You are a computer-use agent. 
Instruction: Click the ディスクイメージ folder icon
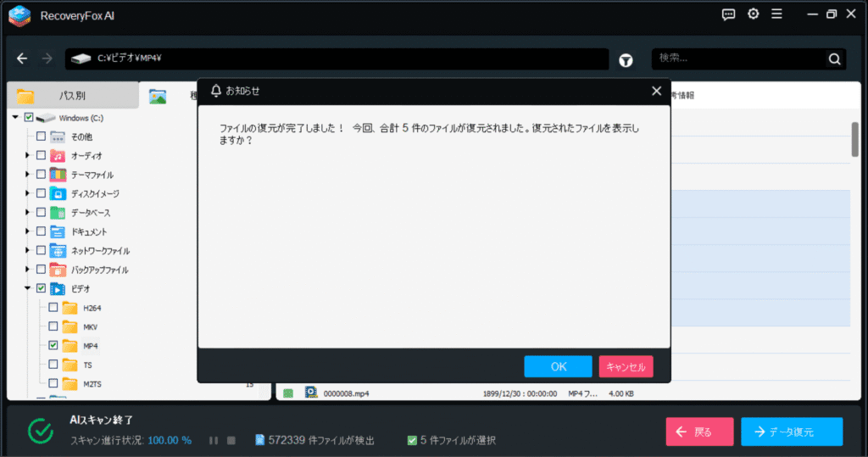point(58,193)
